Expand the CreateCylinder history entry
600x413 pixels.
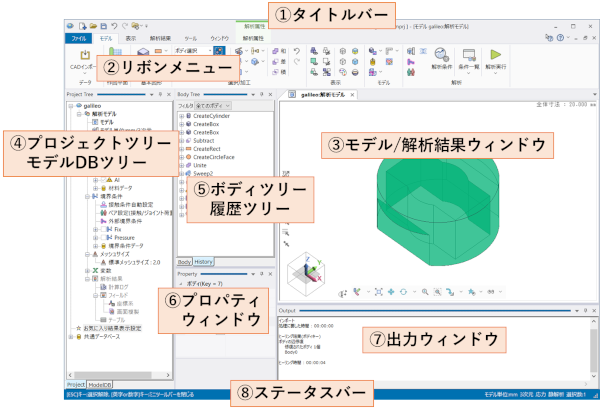181,115
